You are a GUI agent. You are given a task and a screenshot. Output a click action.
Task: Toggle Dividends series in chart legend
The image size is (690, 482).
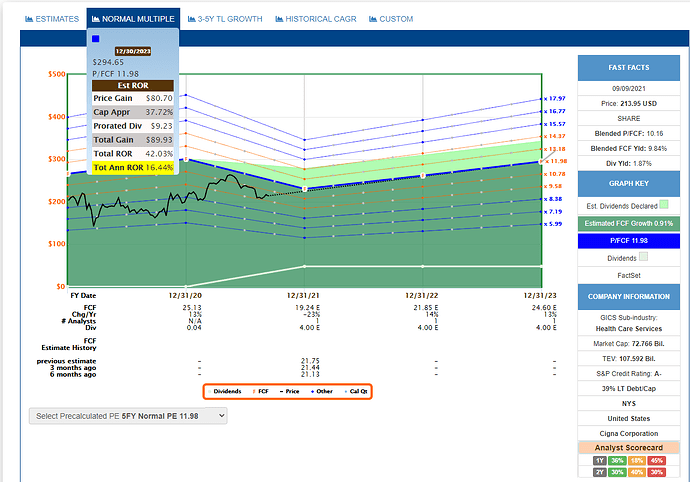[x=225, y=391]
